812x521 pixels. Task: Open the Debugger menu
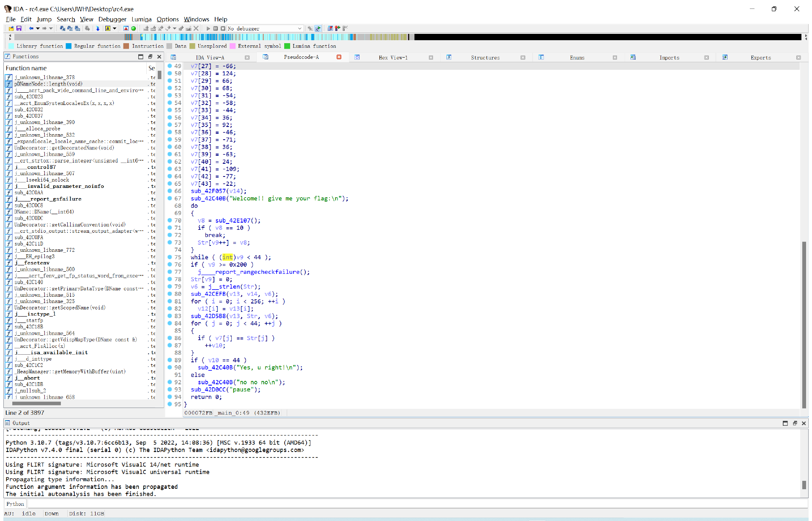pyautogui.click(x=112, y=19)
